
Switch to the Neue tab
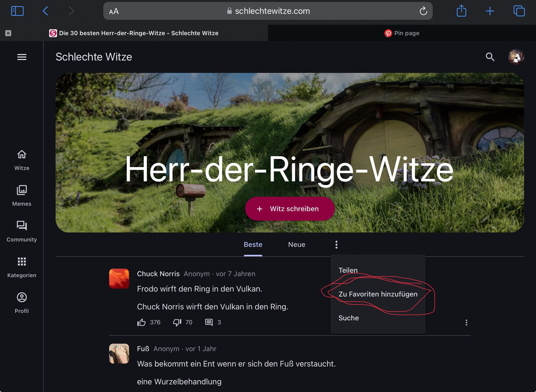click(296, 245)
